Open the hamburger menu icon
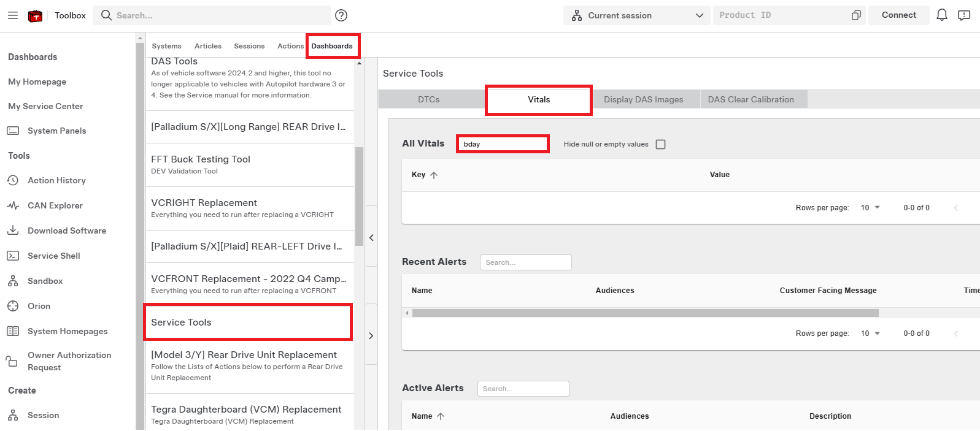 pyautogui.click(x=13, y=15)
